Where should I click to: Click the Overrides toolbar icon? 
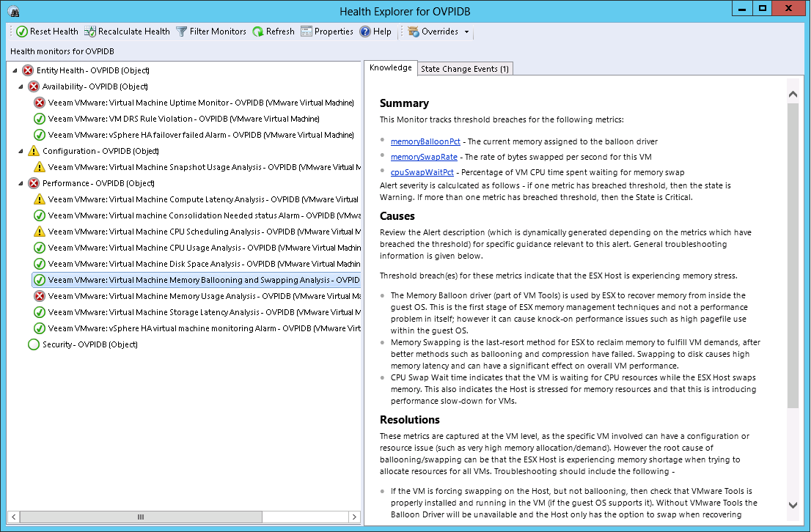pos(414,32)
